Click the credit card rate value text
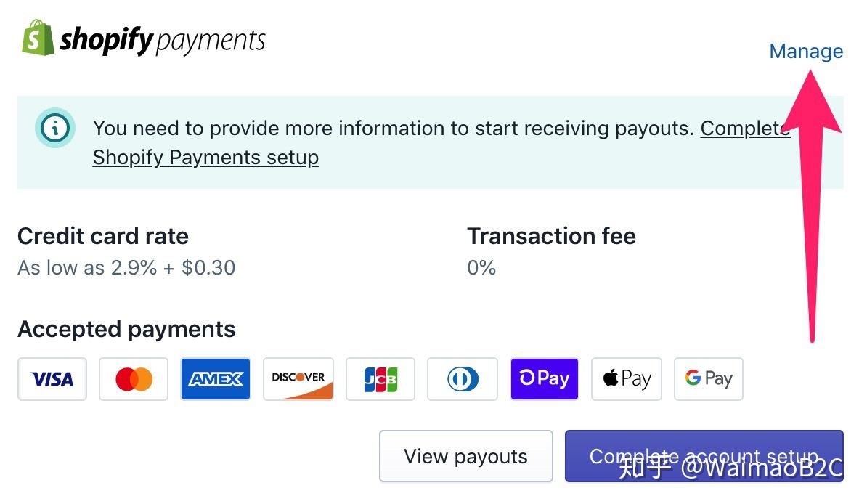This screenshot has height=504, width=867. [x=126, y=267]
